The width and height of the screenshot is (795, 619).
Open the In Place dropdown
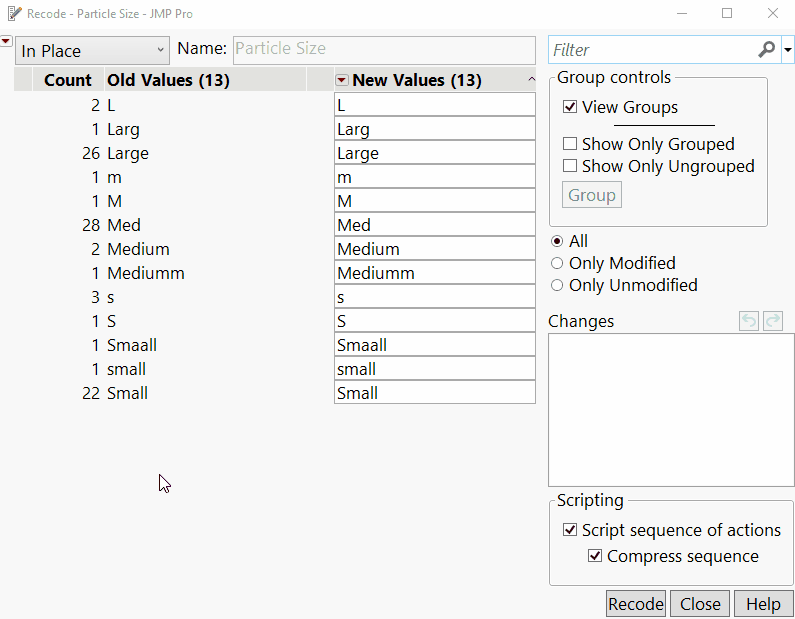tap(92, 50)
